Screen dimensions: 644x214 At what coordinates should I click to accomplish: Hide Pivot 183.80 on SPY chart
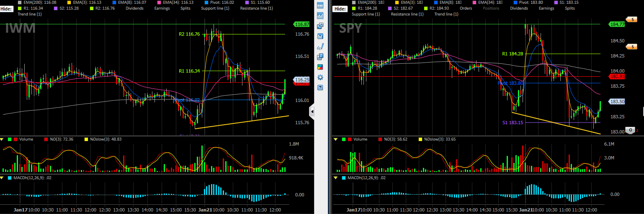click(528, 2)
